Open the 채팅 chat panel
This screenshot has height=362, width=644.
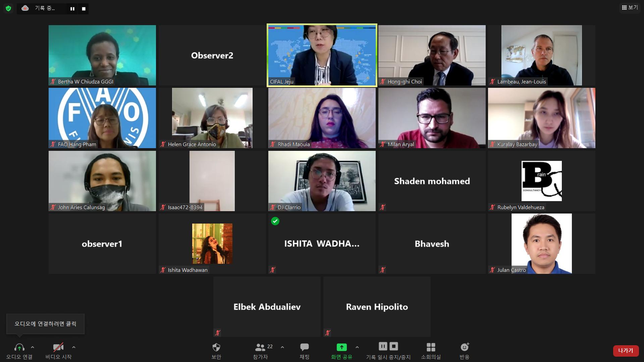[x=305, y=351]
